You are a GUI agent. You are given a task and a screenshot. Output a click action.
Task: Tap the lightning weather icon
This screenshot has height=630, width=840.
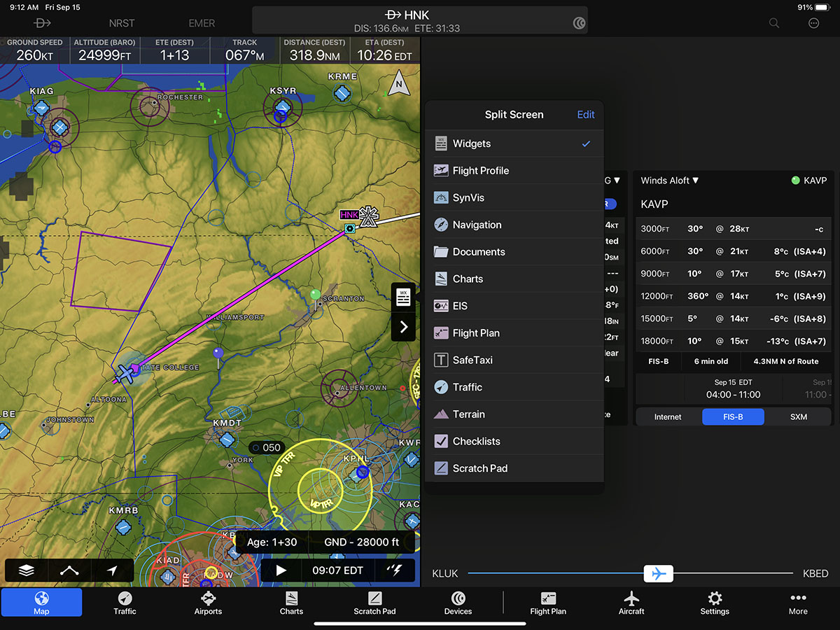click(395, 570)
